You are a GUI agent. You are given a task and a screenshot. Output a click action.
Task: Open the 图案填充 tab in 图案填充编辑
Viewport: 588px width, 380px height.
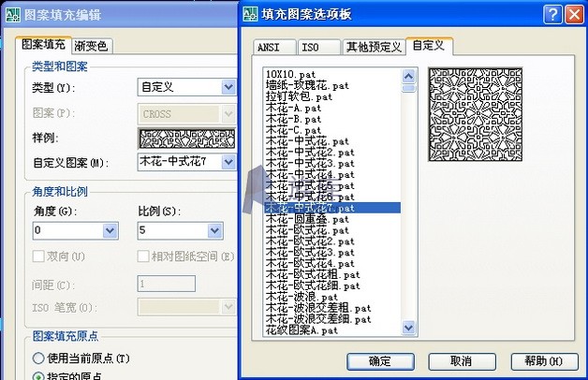coord(43,45)
